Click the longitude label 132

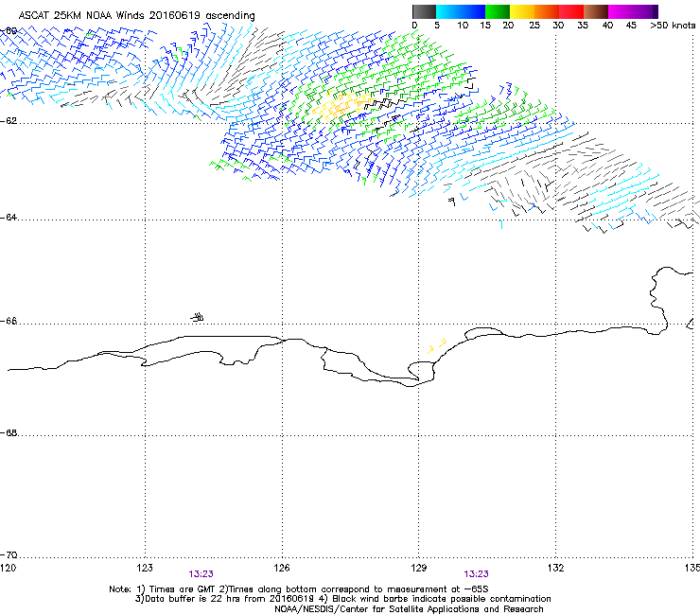point(555,568)
